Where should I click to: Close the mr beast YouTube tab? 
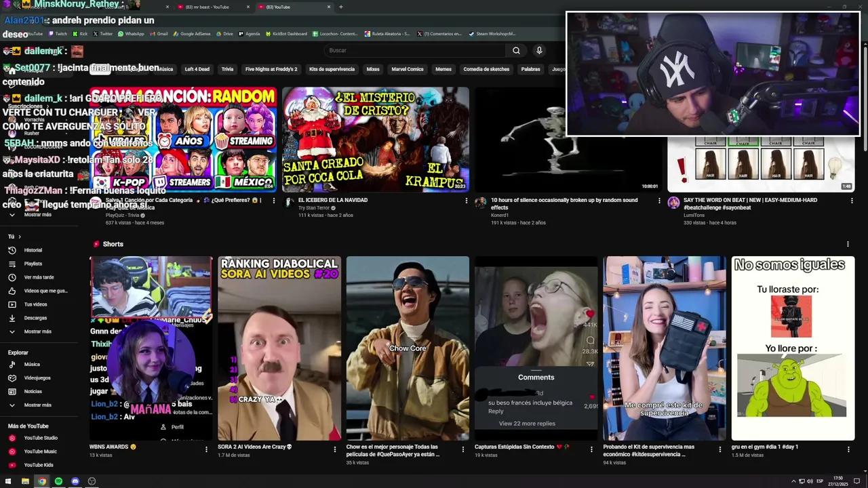tap(248, 7)
